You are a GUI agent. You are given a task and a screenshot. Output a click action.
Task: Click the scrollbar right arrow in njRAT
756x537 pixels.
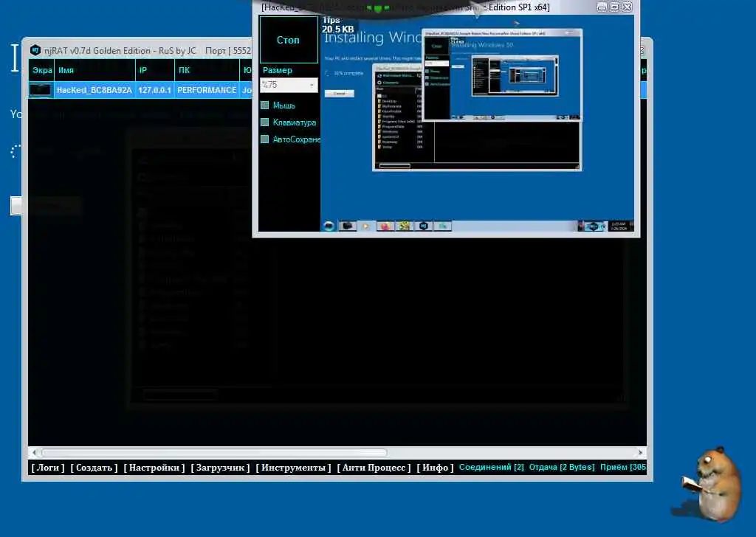(x=640, y=453)
